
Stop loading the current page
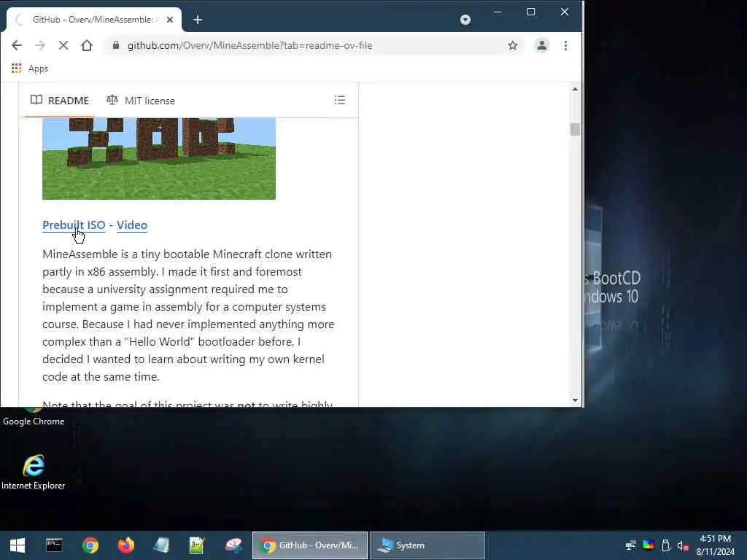pyautogui.click(x=63, y=46)
